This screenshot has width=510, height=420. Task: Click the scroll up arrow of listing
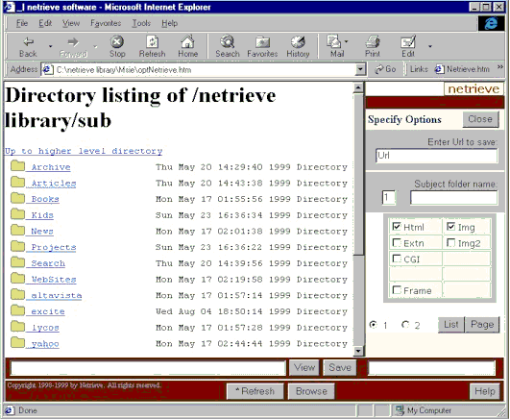(358, 87)
